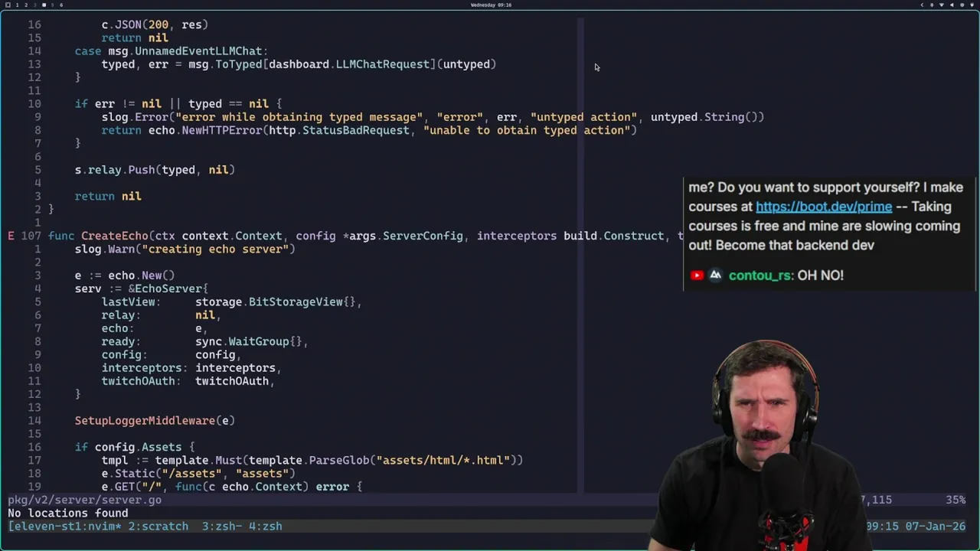Click the contou_rs username in chat

(761, 275)
